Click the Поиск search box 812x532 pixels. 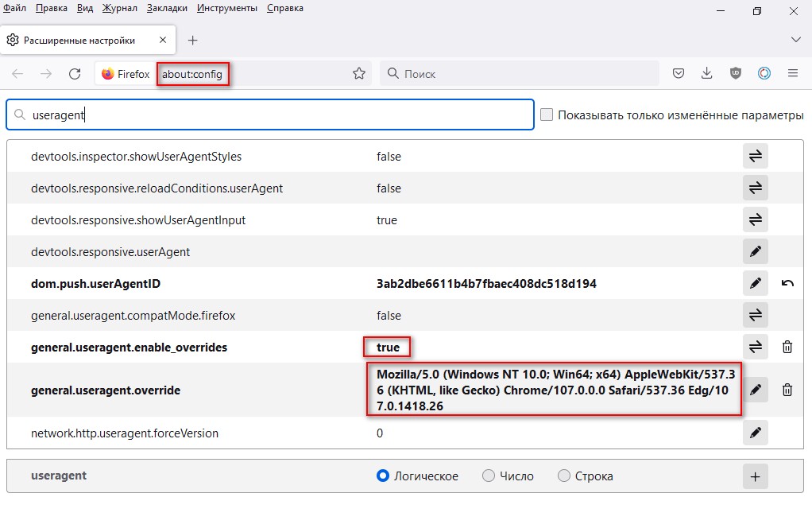pyautogui.click(x=520, y=74)
